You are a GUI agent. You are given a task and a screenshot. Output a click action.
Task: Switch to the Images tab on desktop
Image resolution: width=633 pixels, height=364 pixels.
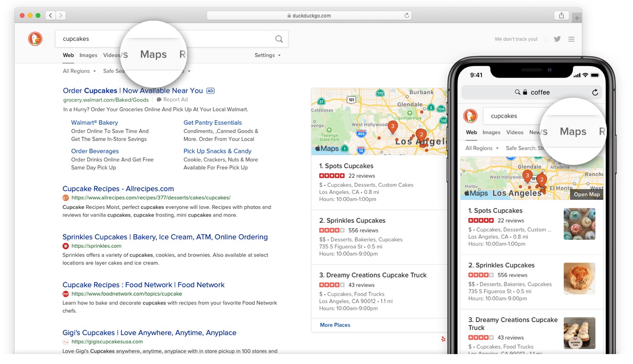88,55
